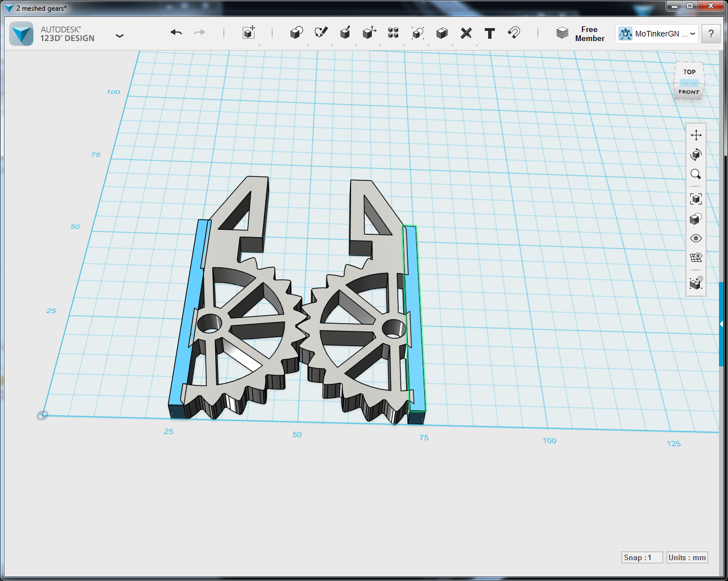Viewport: 728px width, 581px height.
Task: Toggle object visibility with the eye icon
Action: click(695, 238)
